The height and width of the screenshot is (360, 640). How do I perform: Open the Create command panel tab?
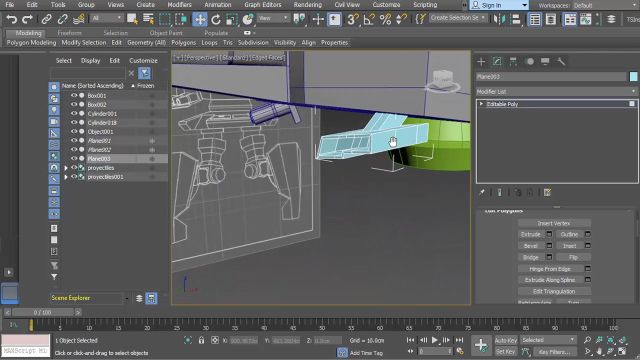481,62
